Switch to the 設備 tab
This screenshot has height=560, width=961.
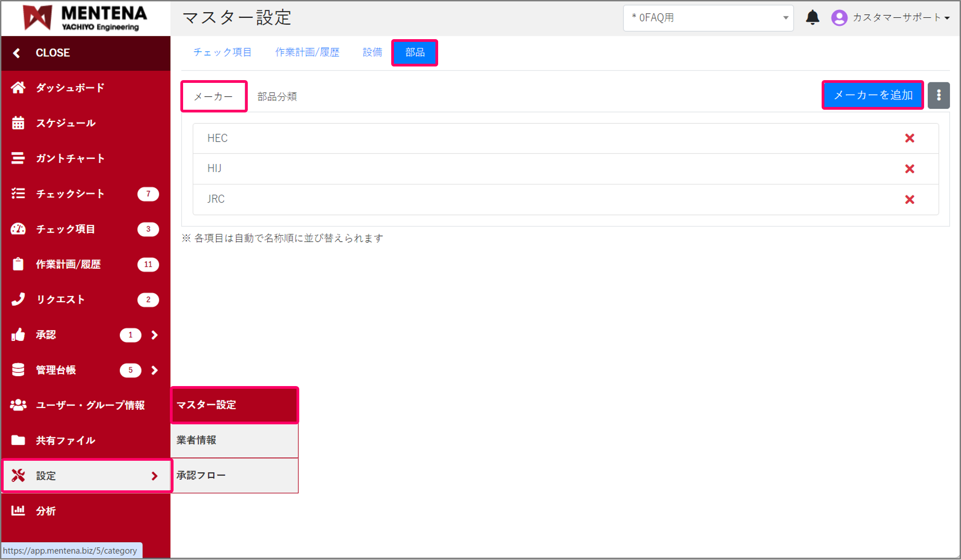(x=372, y=52)
